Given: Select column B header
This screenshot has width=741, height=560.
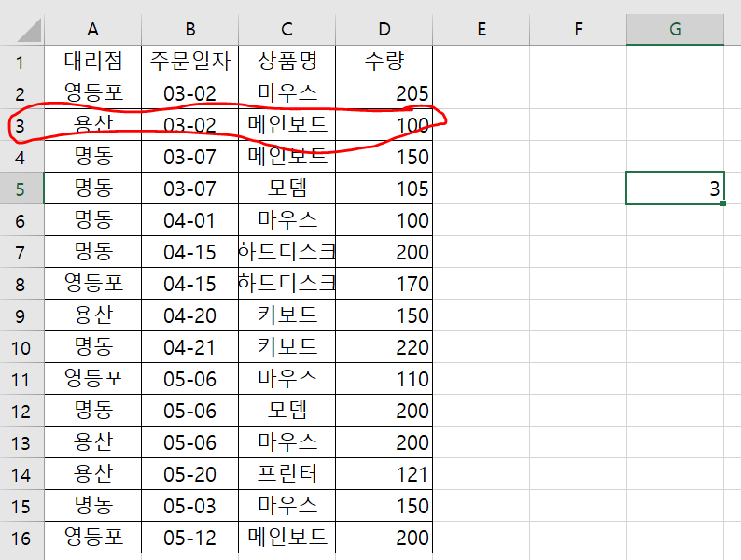Looking at the screenshot, I should pos(190,29).
